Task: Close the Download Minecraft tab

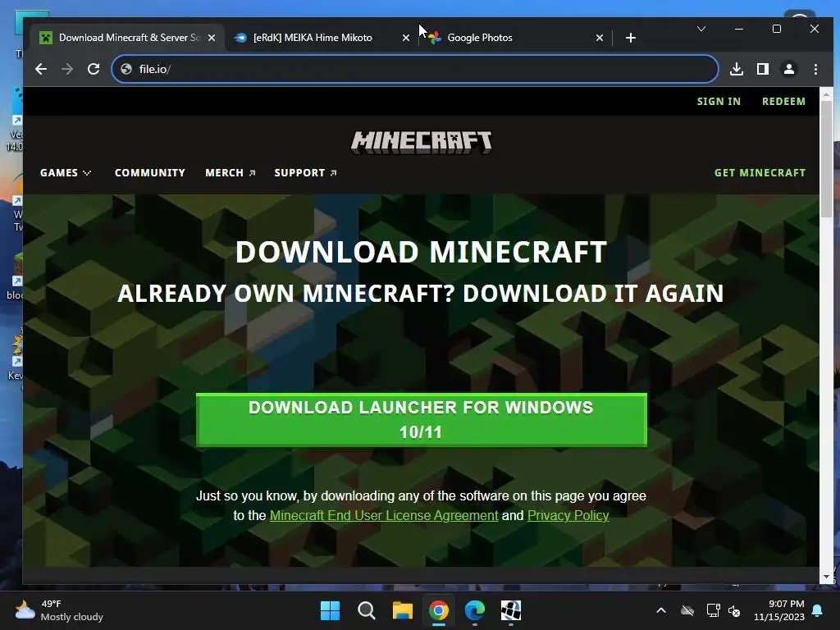Action: coord(212,38)
